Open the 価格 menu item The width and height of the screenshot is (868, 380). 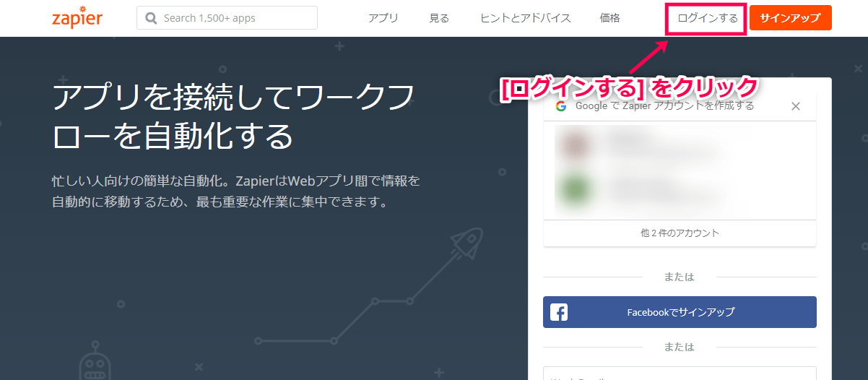click(x=609, y=18)
